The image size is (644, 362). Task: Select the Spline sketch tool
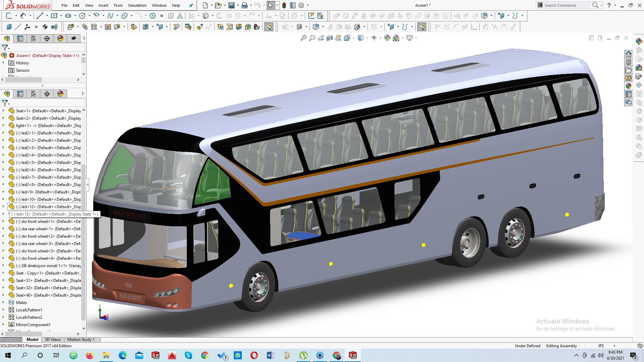coord(110,16)
